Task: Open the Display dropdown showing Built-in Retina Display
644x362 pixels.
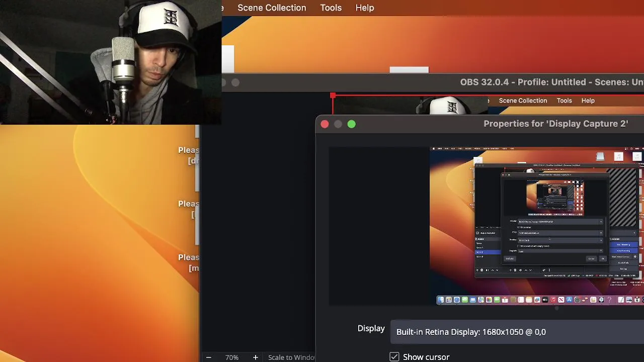Action: tap(517, 332)
